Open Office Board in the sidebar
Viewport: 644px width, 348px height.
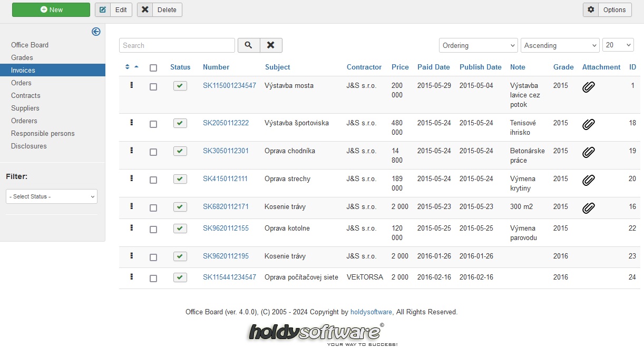[30, 45]
